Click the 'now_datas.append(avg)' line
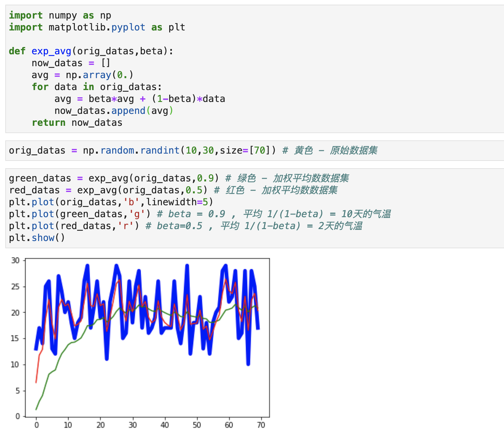504x435 pixels. pyautogui.click(x=114, y=111)
